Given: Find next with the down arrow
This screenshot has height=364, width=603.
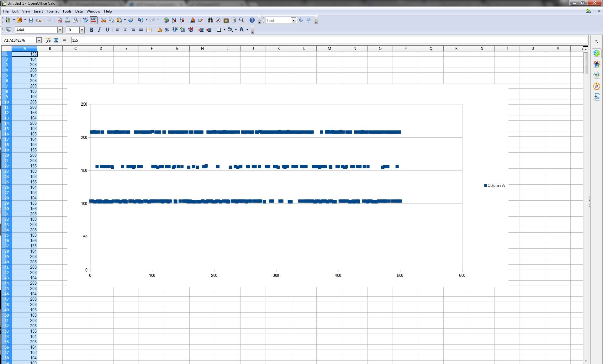Looking at the screenshot, I should tap(301, 20).
